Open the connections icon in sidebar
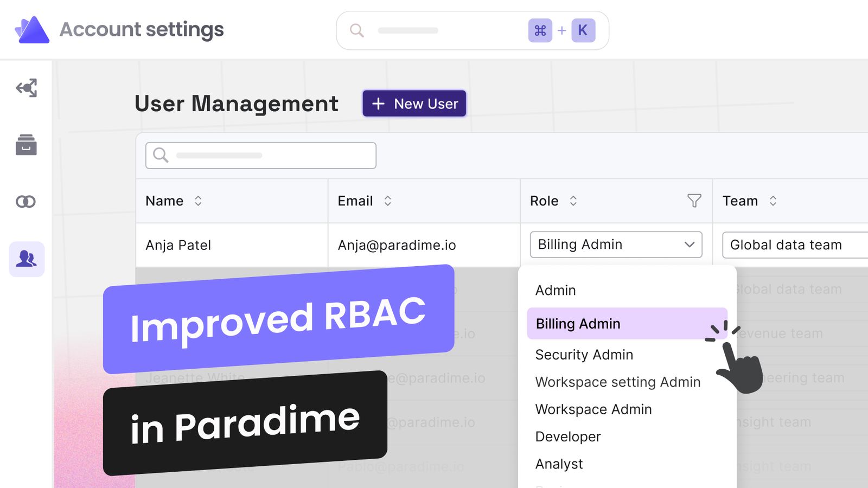Viewport: 868px width, 488px height. click(x=26, y=88)
